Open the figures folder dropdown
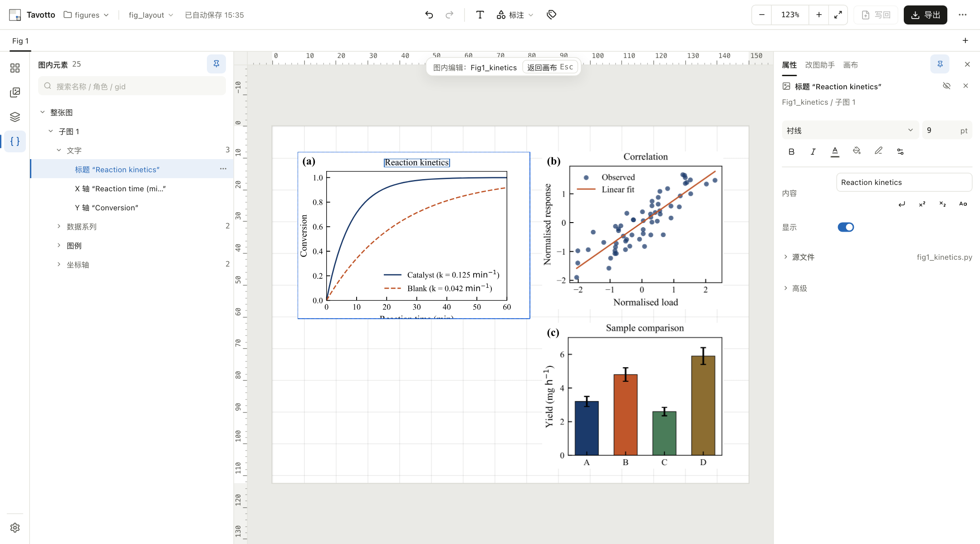 coord(87,15)
